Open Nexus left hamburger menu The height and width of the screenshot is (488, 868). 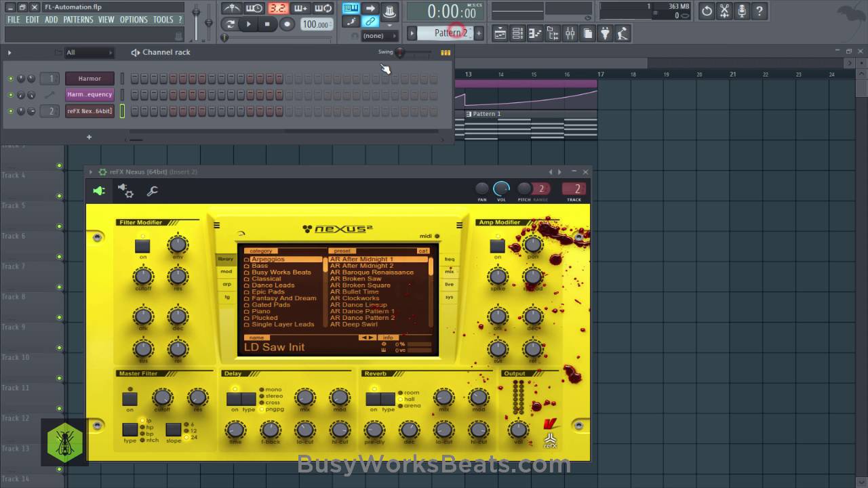pos(217,226)
